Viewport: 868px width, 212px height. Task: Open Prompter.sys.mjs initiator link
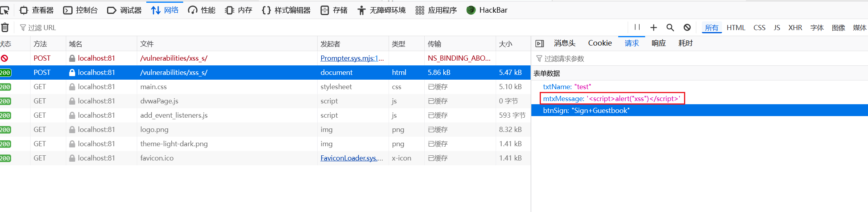(352, 58)
